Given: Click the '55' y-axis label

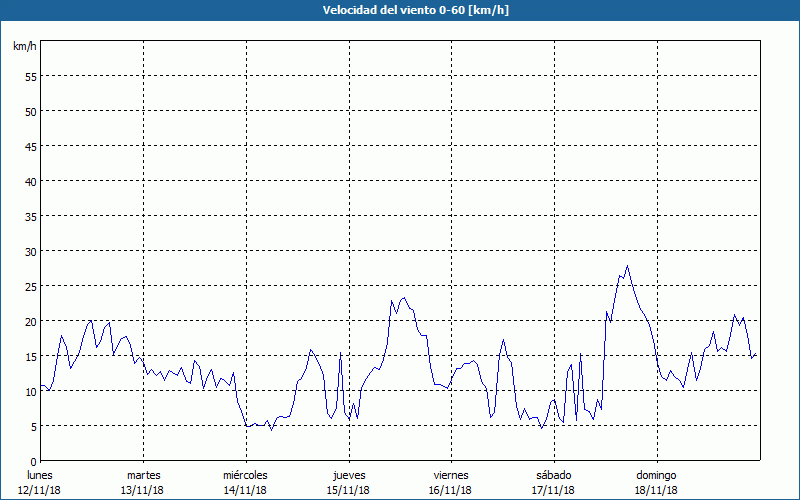Looking at the screenshot, I should 31,77.
